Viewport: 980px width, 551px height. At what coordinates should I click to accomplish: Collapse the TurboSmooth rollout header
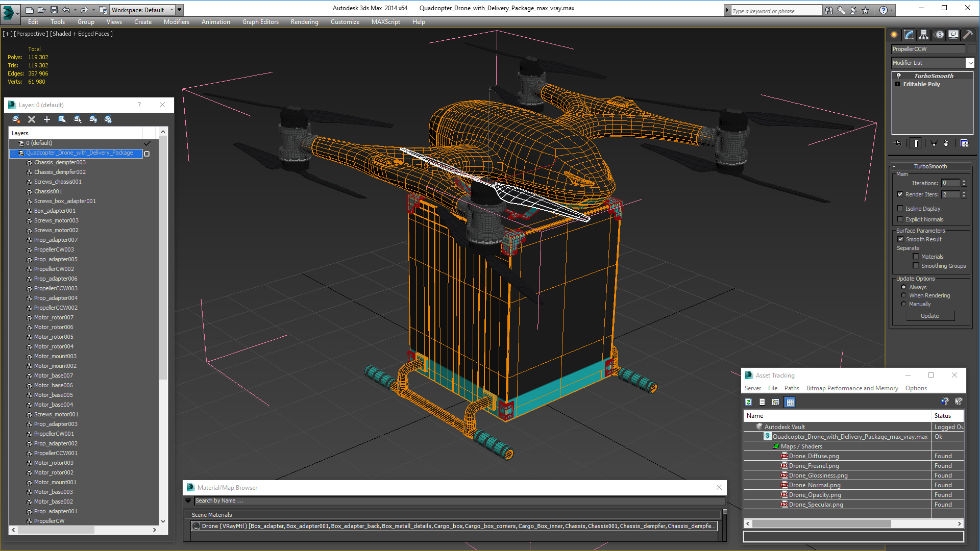(930, 166)
